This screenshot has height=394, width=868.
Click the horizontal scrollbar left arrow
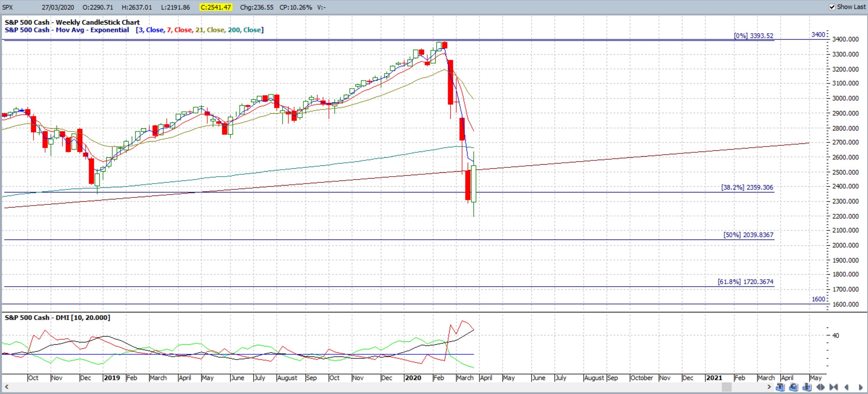[x=6, y=387]
